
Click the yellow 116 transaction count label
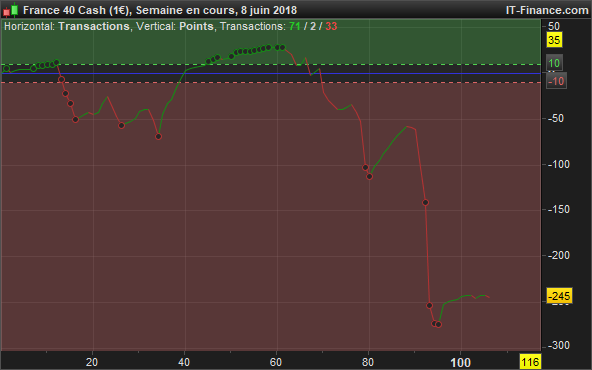[x=530, y=362]
